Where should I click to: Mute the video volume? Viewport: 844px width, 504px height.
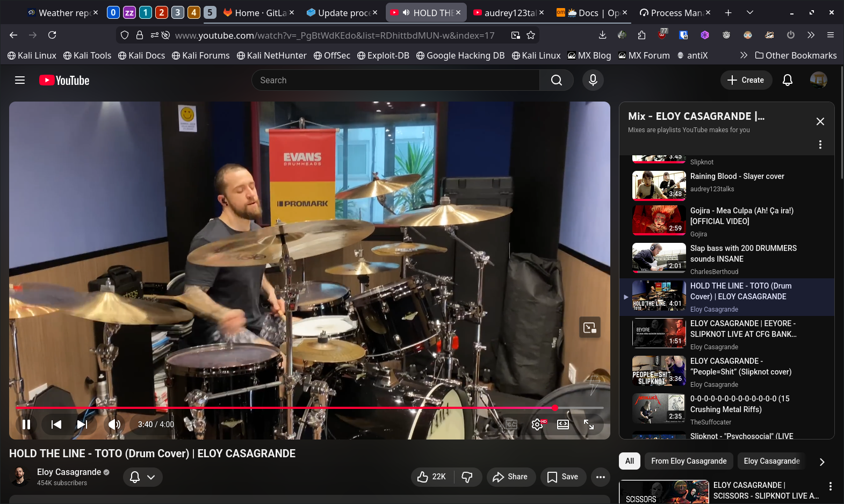coord(114,424)
